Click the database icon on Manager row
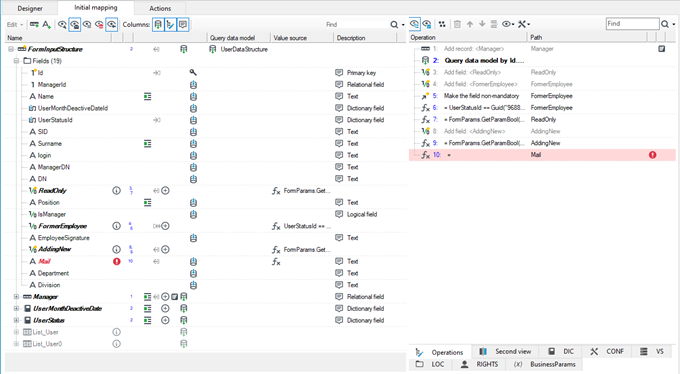The height and width of the screenshot is (374, 680). coord(184,297)
